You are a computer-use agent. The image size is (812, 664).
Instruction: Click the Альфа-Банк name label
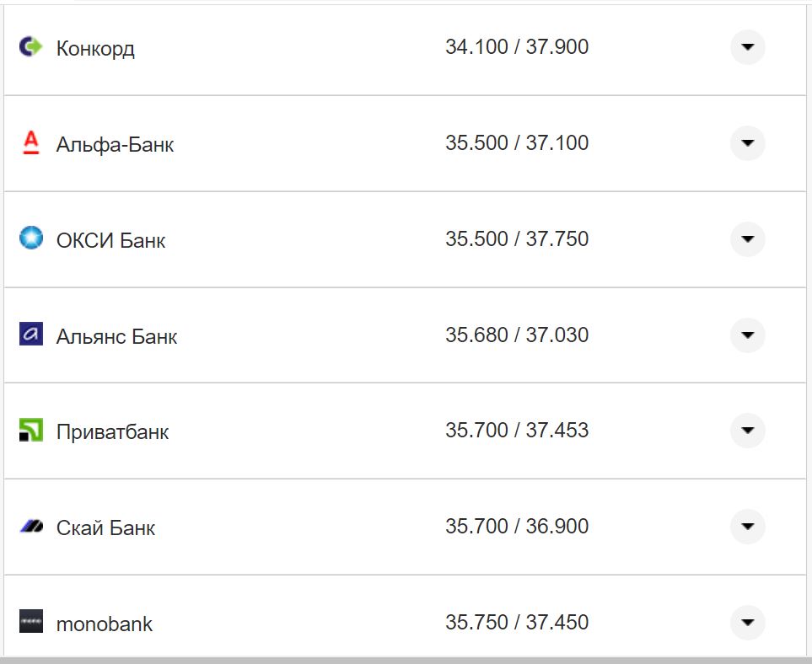(115, 144)
